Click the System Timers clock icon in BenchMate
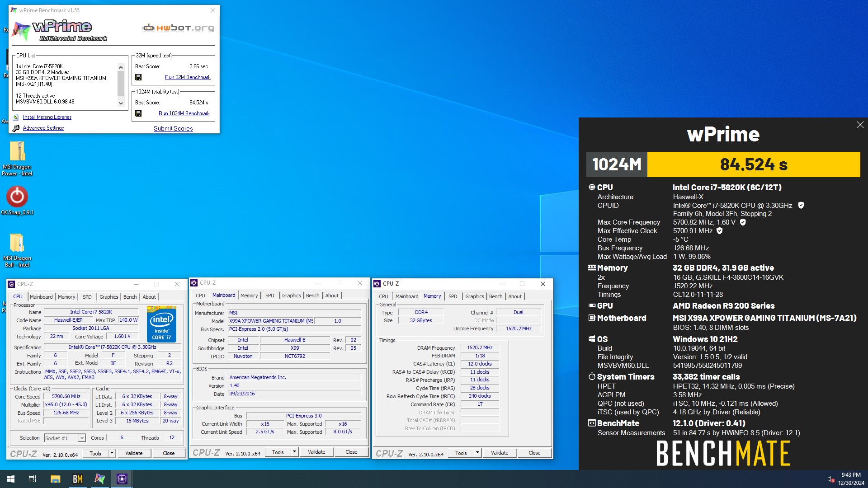This screenshot has height=488, width=868. point(592,376)
